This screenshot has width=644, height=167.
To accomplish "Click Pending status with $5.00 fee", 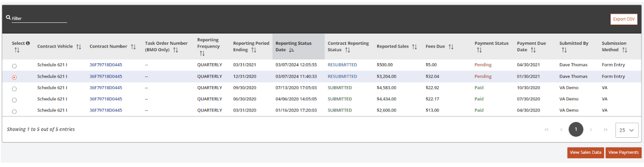I will click(483, 65).
